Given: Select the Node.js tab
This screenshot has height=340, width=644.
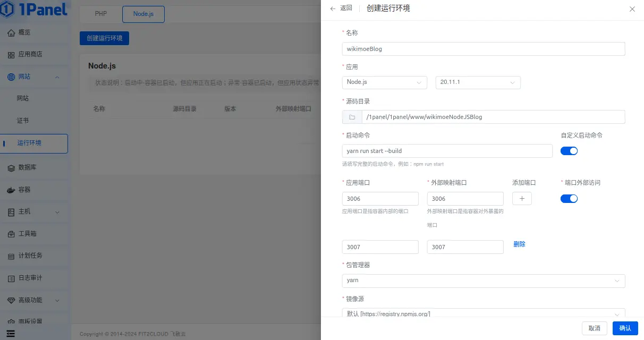Looking at the screenshot, I should pyautogui.click(x=143, y=14).
